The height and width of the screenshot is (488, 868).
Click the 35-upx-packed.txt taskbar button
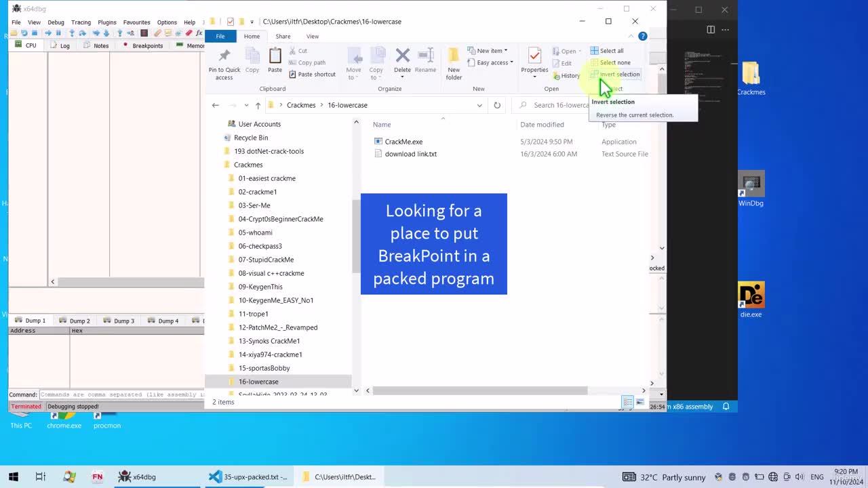248,476
